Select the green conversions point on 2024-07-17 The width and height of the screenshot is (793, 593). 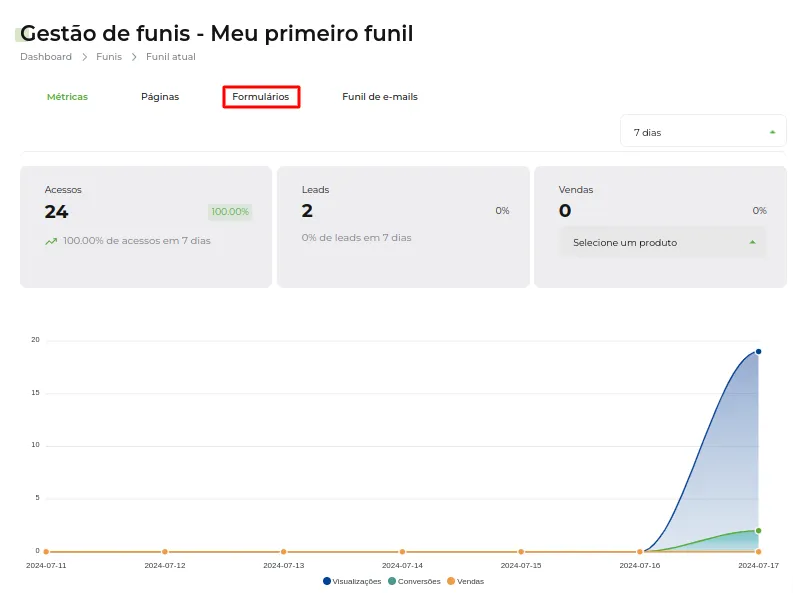pos(759,531)
